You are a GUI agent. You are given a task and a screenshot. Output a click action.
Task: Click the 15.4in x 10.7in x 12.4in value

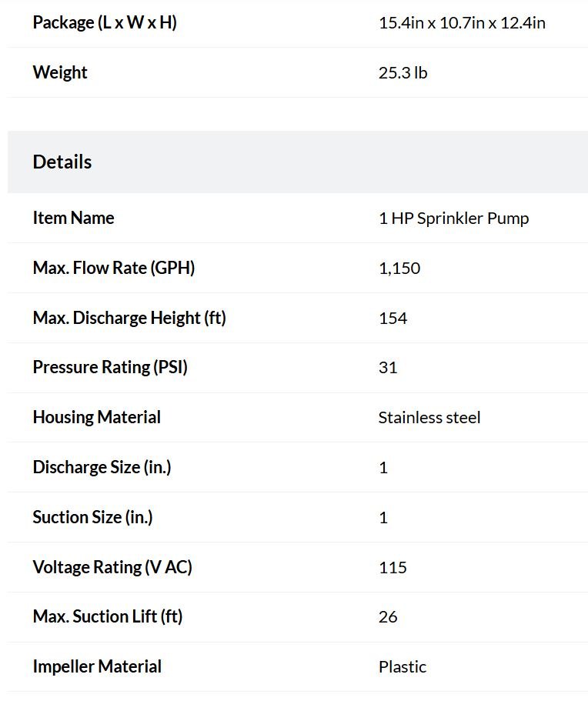point(462,23)
